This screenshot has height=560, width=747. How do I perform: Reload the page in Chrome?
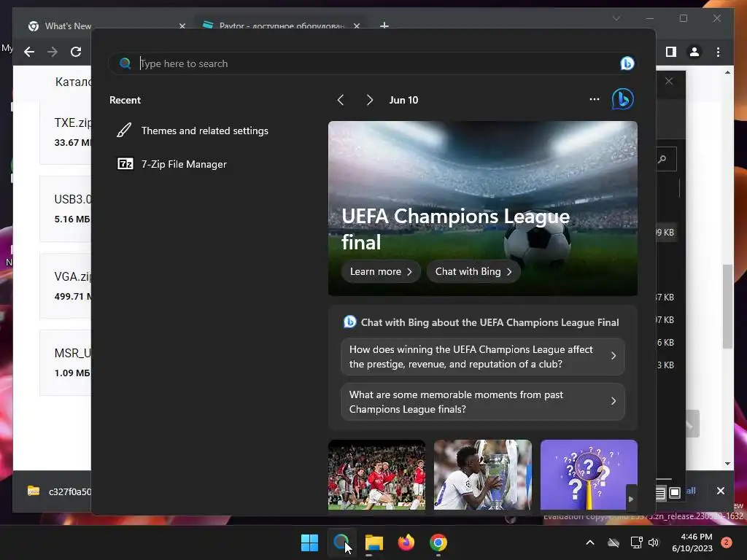pos(76,52)
